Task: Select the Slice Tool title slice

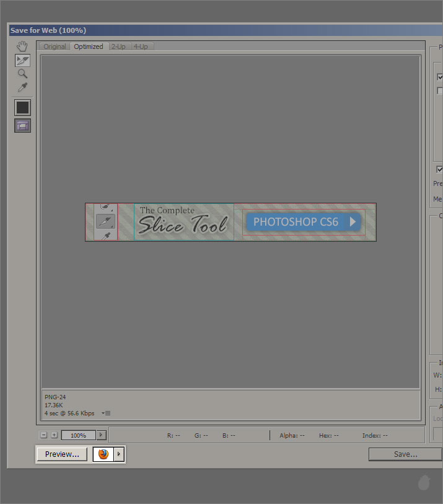Action: [183, 221]
